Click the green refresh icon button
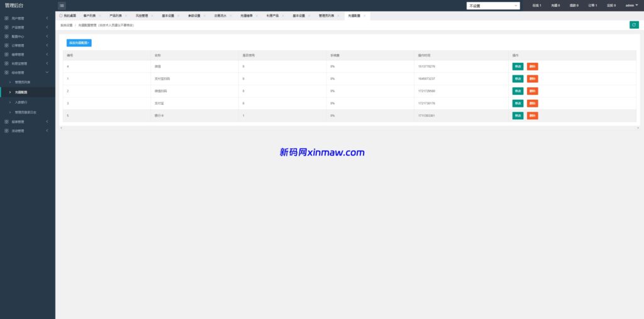This screenshot has height=319, width=644. point(634,24)
